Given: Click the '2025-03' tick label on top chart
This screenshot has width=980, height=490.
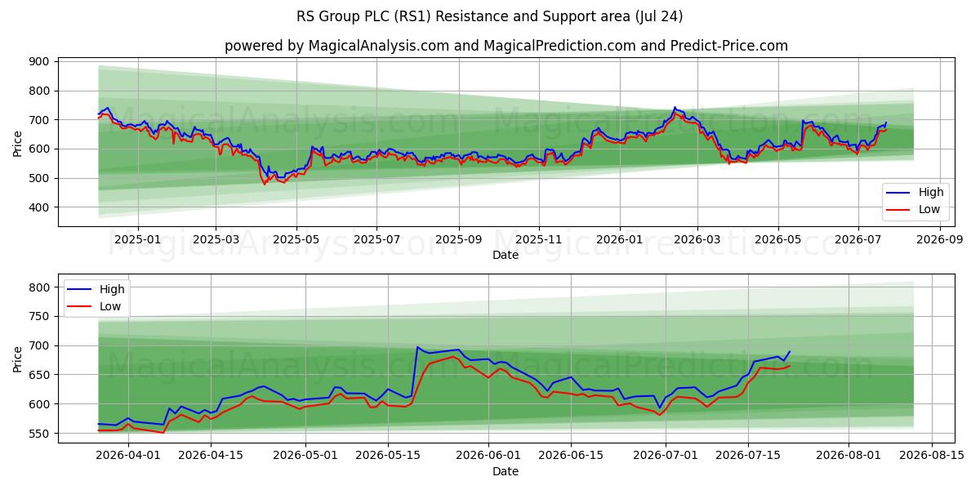Looking at the screenshot, I should tap(216, 240).
